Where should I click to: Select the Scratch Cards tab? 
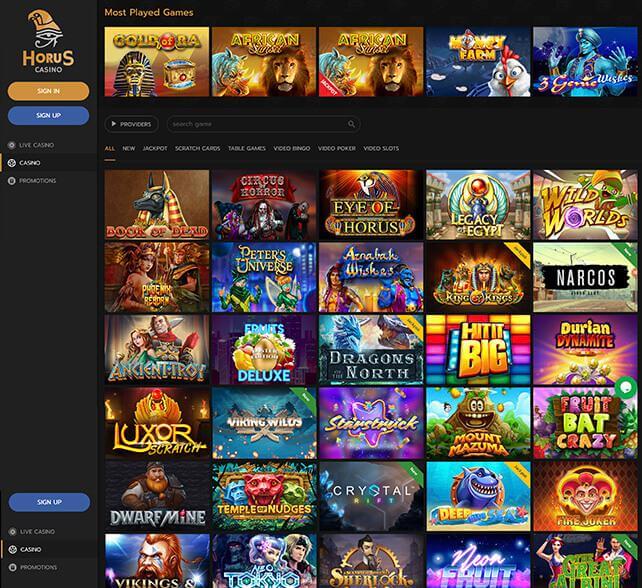coord(197,148)
